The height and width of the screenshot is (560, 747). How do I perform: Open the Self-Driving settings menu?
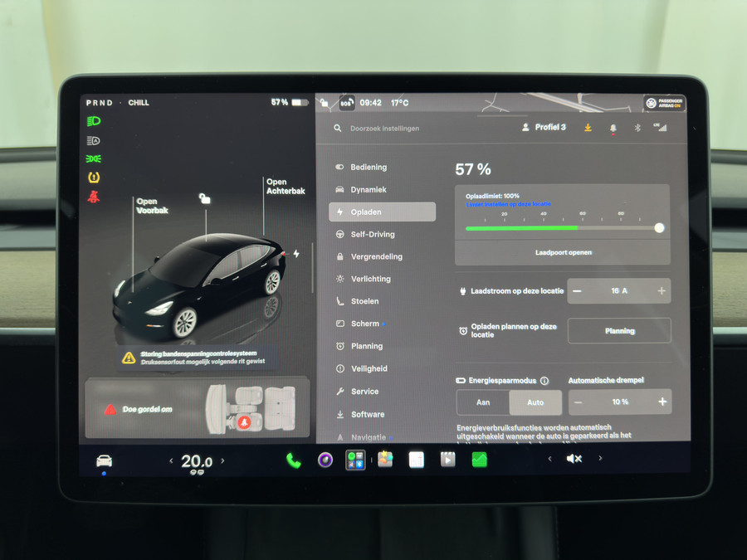(382, 234)
